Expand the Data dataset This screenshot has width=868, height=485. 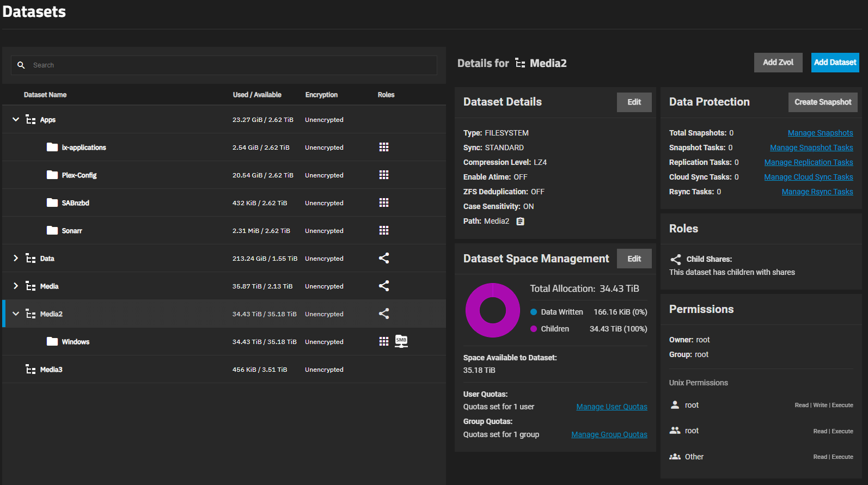[x=16, y=258]
